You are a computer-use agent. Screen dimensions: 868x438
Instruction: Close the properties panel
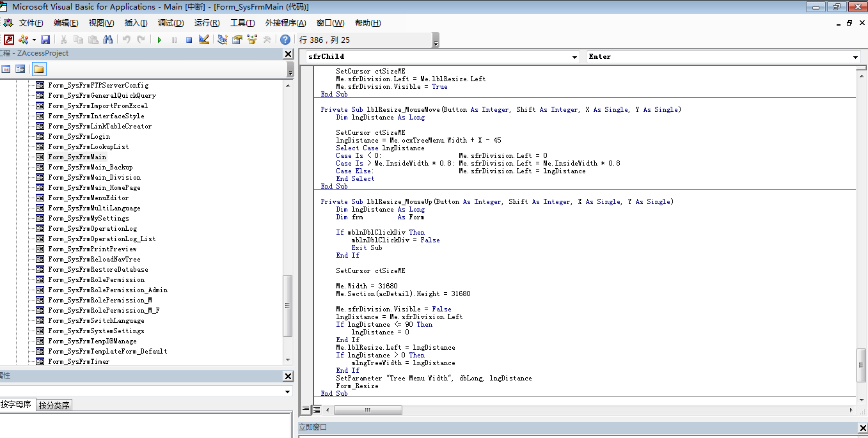[x=288, y=377]
